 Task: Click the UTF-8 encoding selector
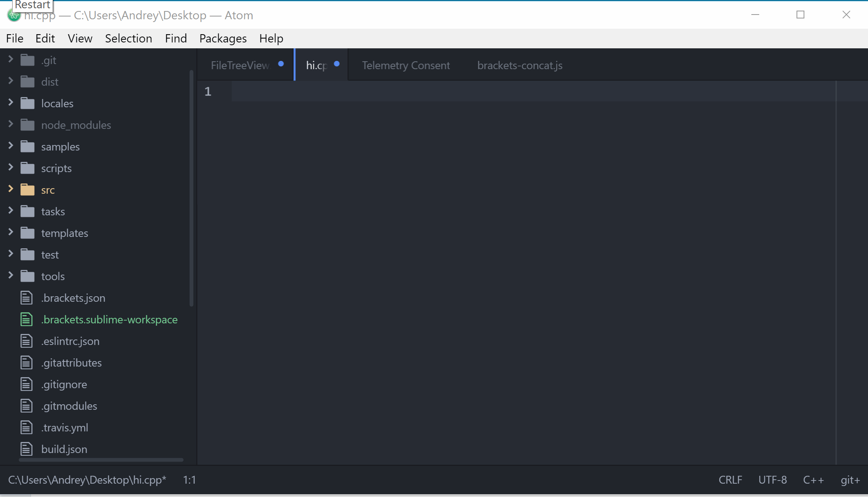click(x=772, y=480)
